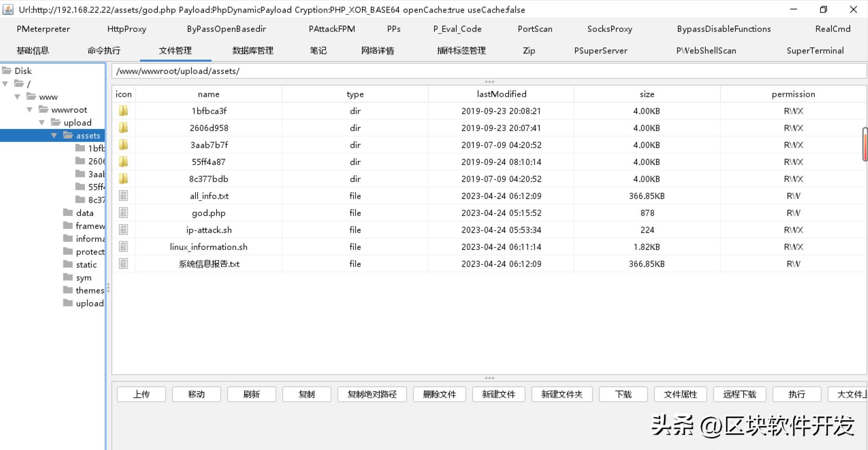The image size is (868, 450).
Task: Collapse the assets tree node
Action: point(54,136)
